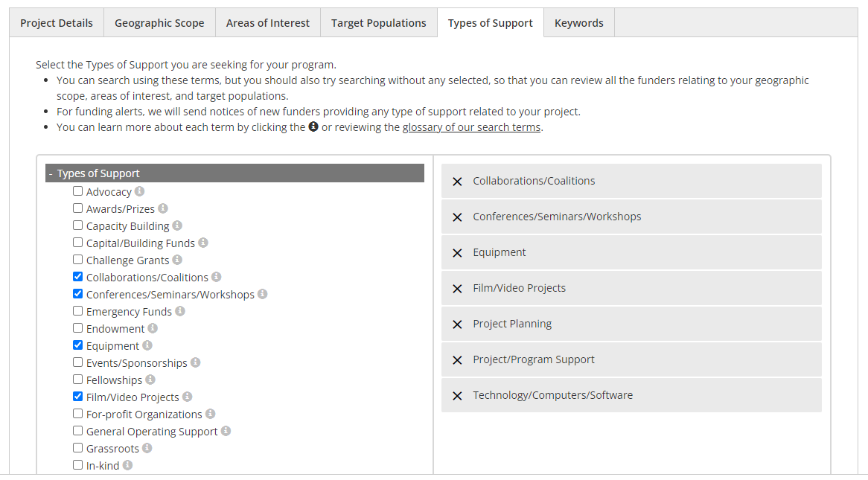Check the Awards/Prizes checkbox
868x480 pixels.
78,208
